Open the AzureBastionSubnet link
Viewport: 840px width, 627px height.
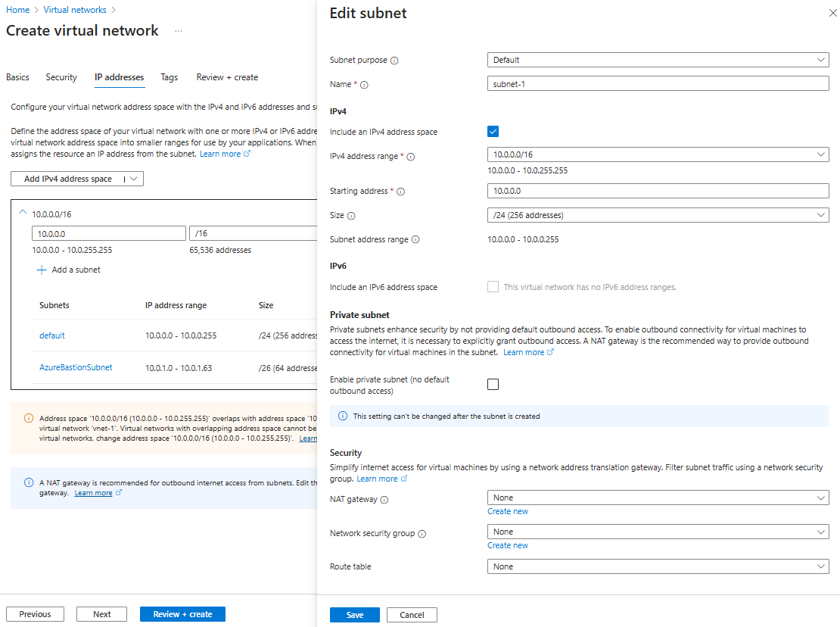(76, 366)
